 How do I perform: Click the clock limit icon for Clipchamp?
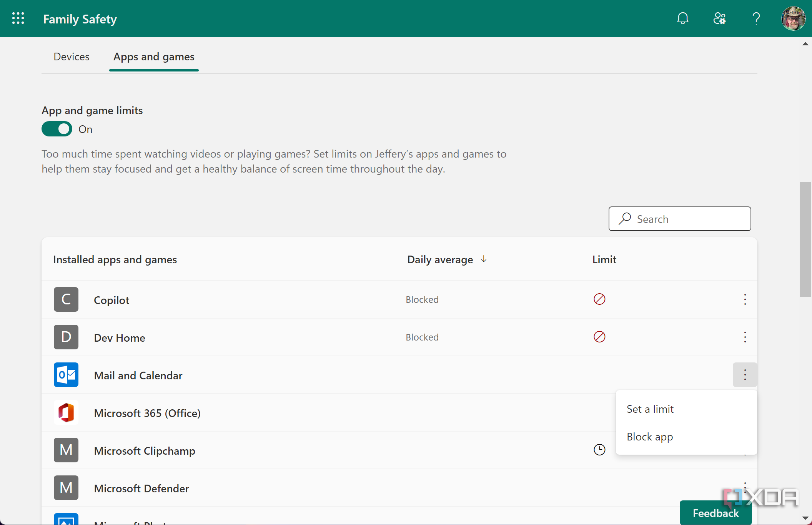[599, 450]
